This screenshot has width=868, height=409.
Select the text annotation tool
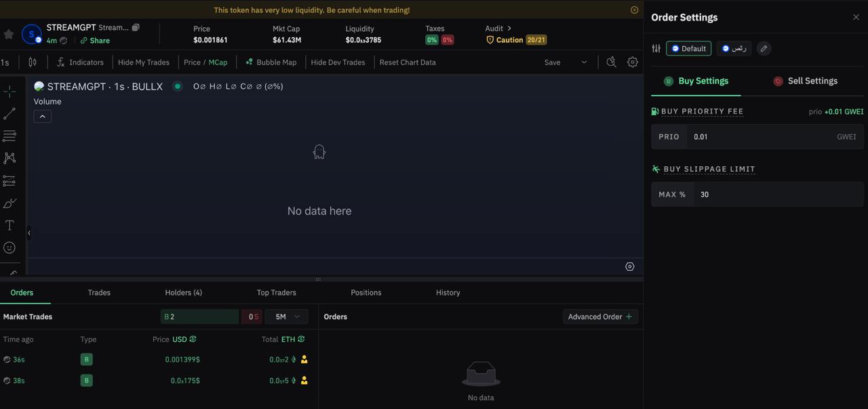click(9, 225)
